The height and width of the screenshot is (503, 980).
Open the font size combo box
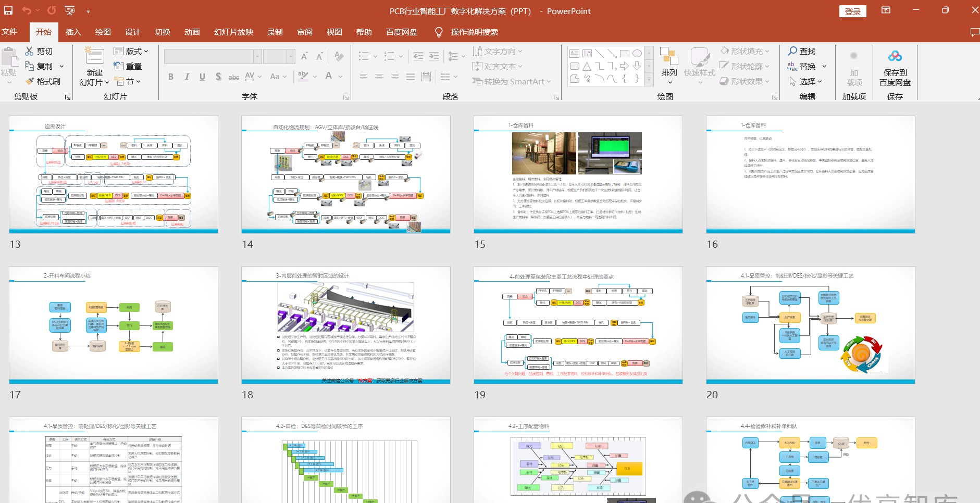click(x=279, y=56)
